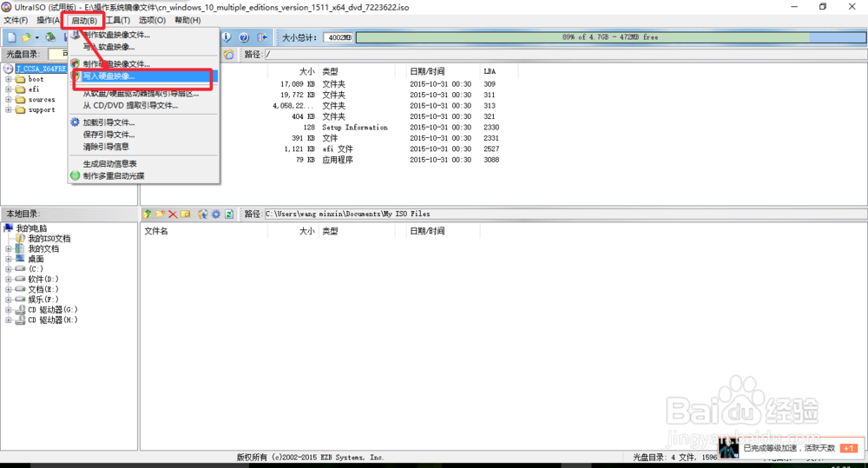868x468 pixels.
Task: Open the 选项(O) menu
Action: coord(152,20)
